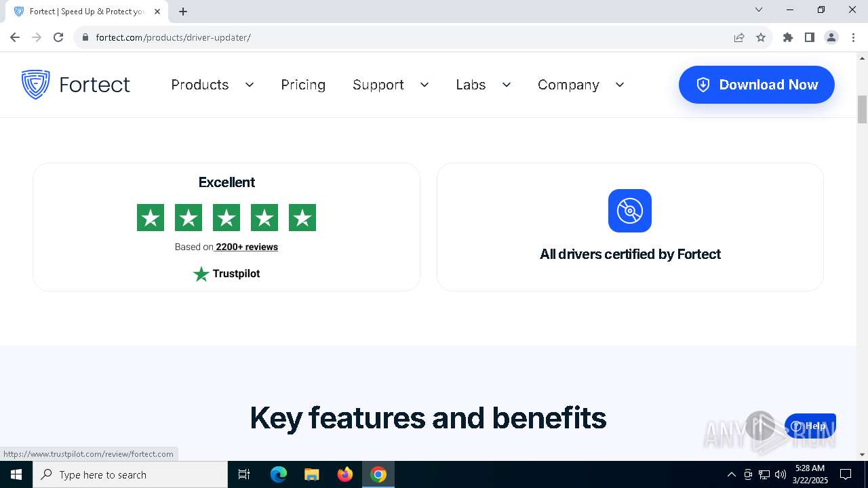Open Task View on the taskbar
The image size is (868, 488).
click(244, 474)
